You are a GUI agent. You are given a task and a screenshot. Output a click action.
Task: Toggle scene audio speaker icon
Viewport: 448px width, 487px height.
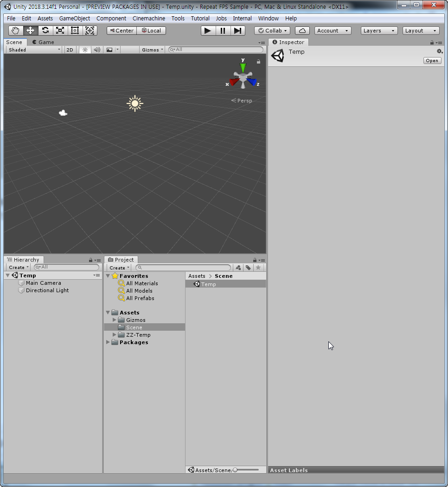click(97, 50)
